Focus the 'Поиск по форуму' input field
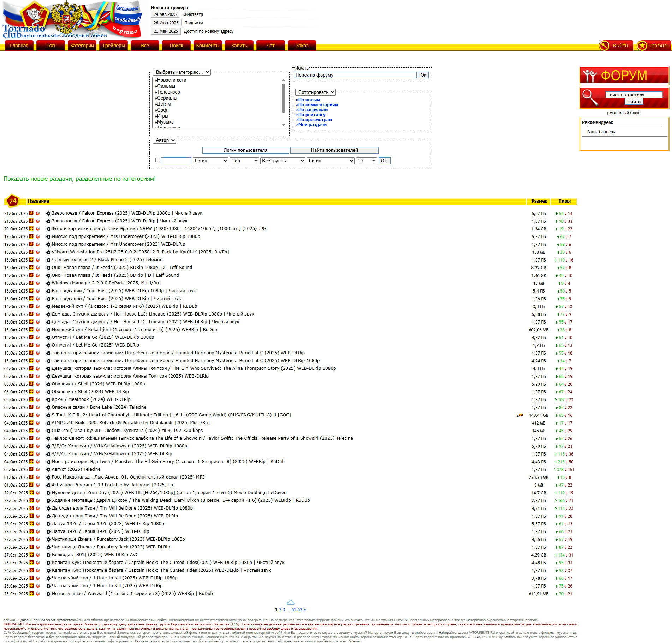 point(355,75)
